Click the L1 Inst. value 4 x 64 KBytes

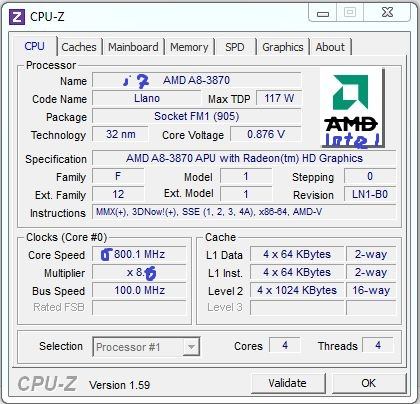(x=297, y=272)
